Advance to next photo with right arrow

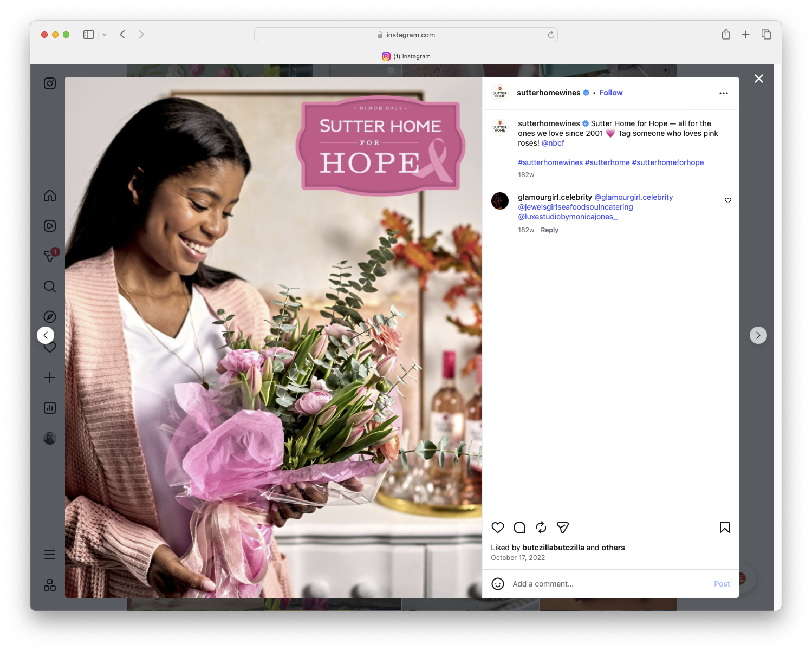(x=758, y=335)
